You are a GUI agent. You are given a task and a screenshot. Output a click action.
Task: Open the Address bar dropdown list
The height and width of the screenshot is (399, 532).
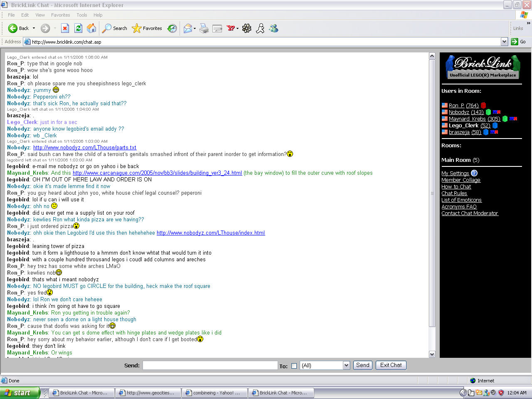click(504, 42)
